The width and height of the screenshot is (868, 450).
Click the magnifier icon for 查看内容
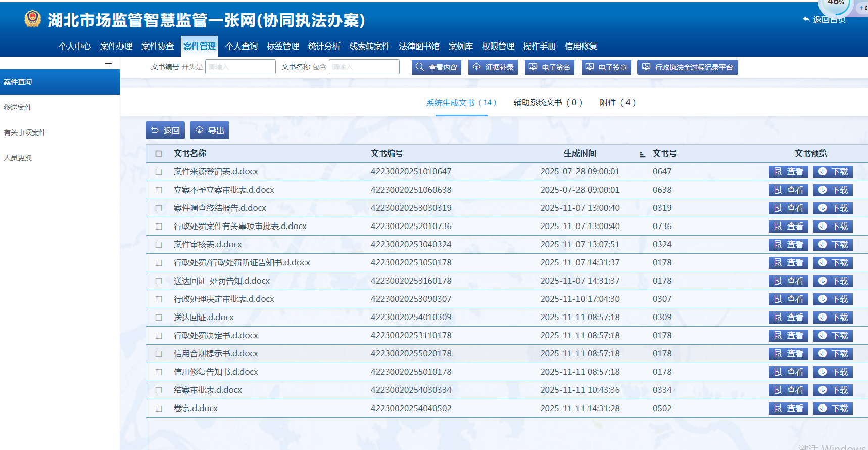420,67
